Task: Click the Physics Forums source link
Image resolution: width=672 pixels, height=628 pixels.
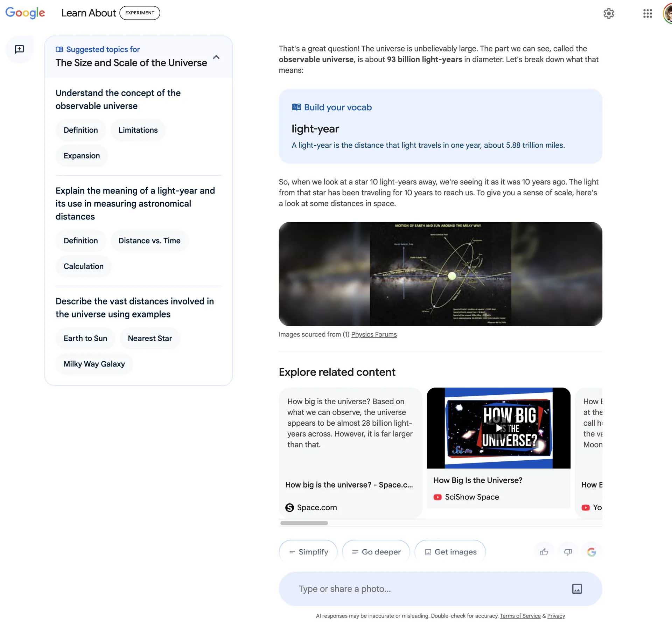Action: point(373,335)
